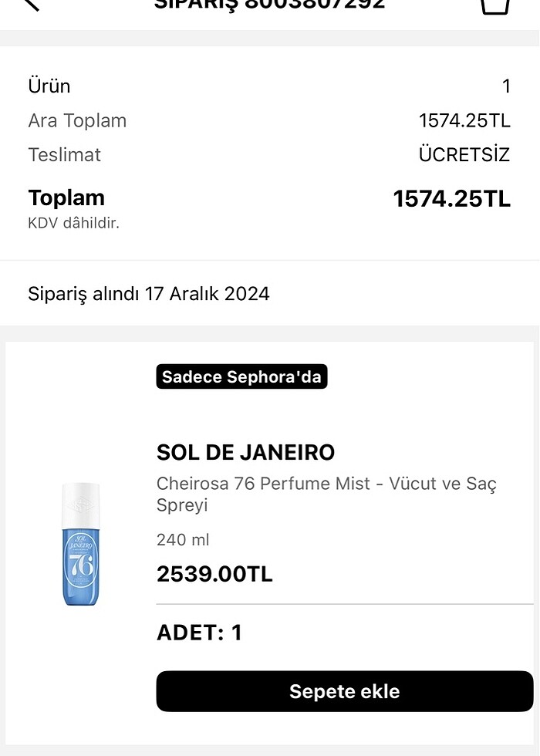Click the 2539.00TL product price

(214, 574)
